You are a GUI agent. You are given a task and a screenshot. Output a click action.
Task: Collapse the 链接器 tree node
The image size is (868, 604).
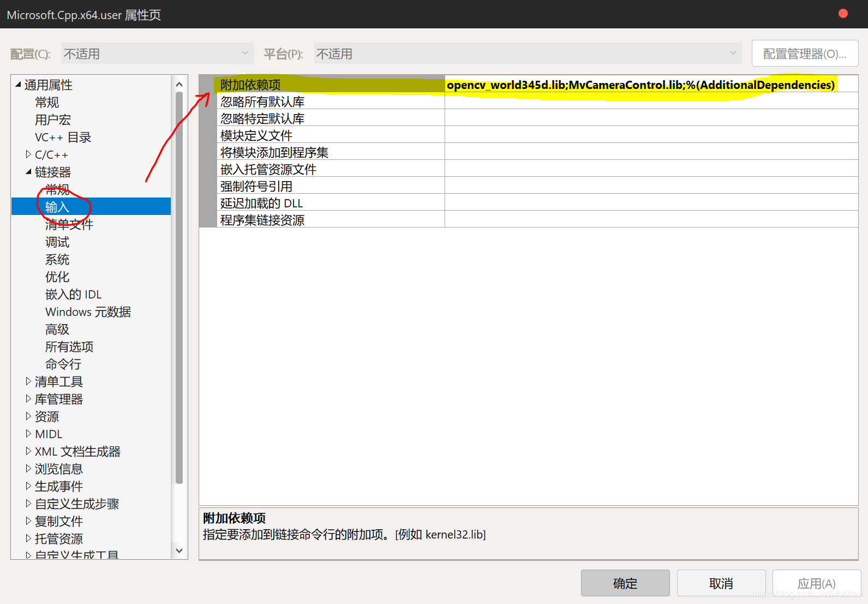pos(28,172)
